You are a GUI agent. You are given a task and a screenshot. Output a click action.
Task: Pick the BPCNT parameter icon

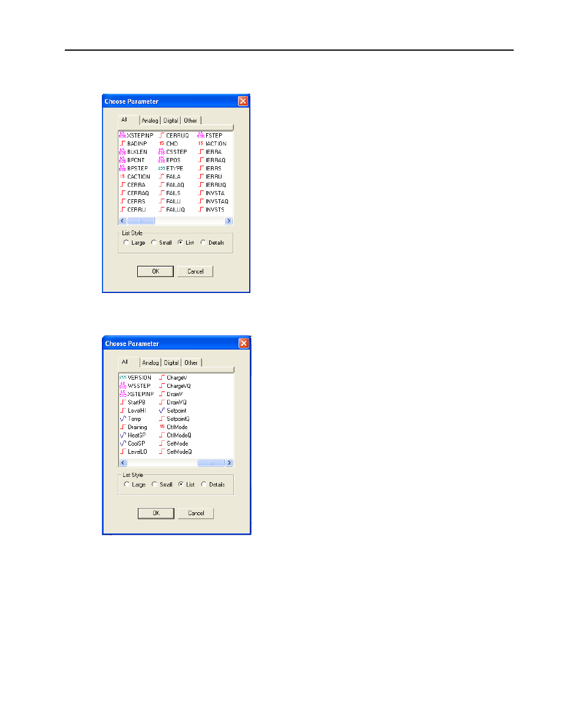click(x=123, y=160)
